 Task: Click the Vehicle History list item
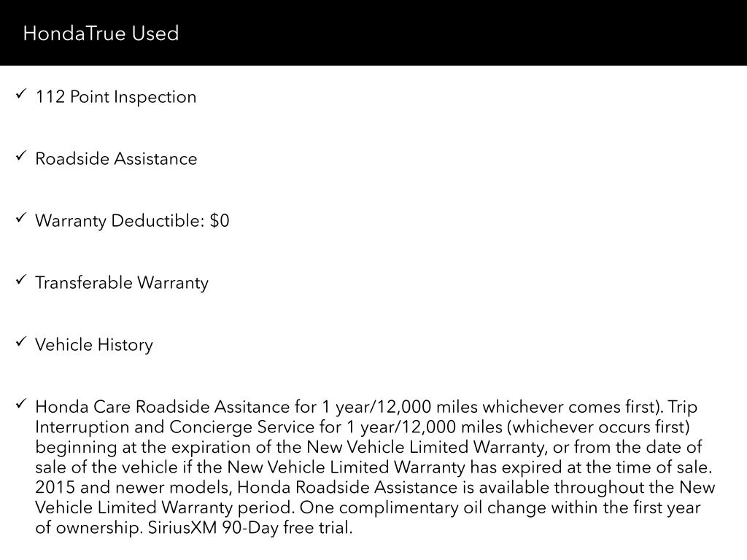94,345
